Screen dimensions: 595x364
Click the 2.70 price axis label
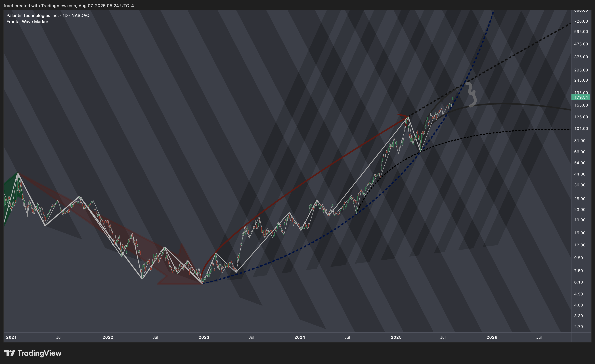579,327
